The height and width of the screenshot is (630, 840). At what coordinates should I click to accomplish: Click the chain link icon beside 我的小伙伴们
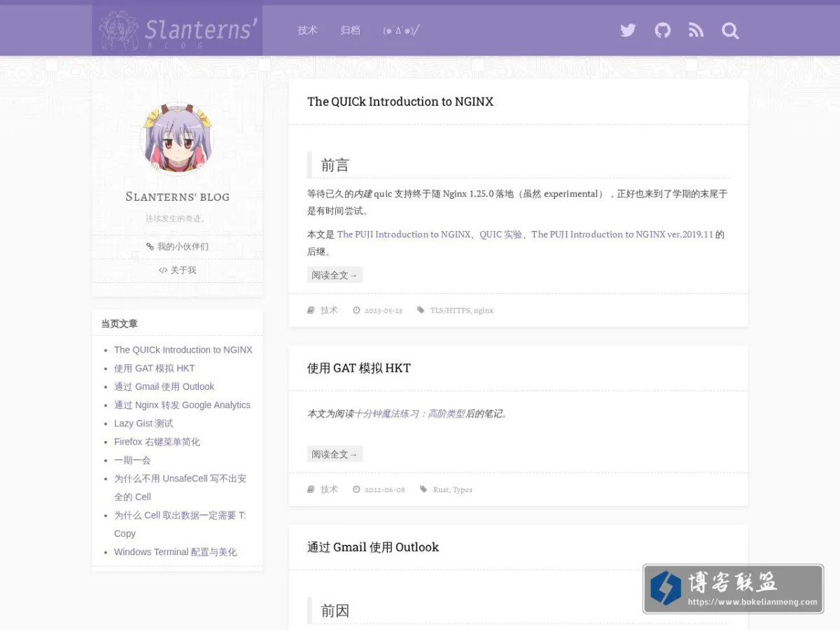pyautogui.click(x=150, y=246)
